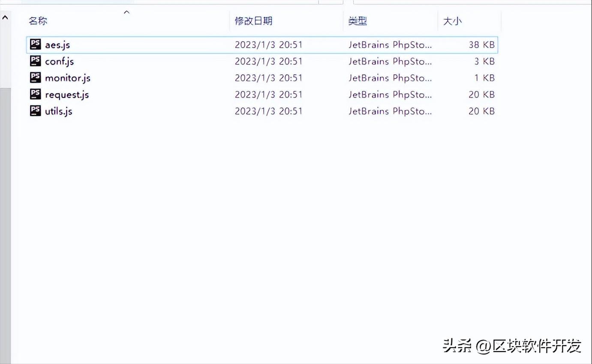Click the PhpStorm icon for utils.js
This screenshot has width=592, height=364.
36,111
